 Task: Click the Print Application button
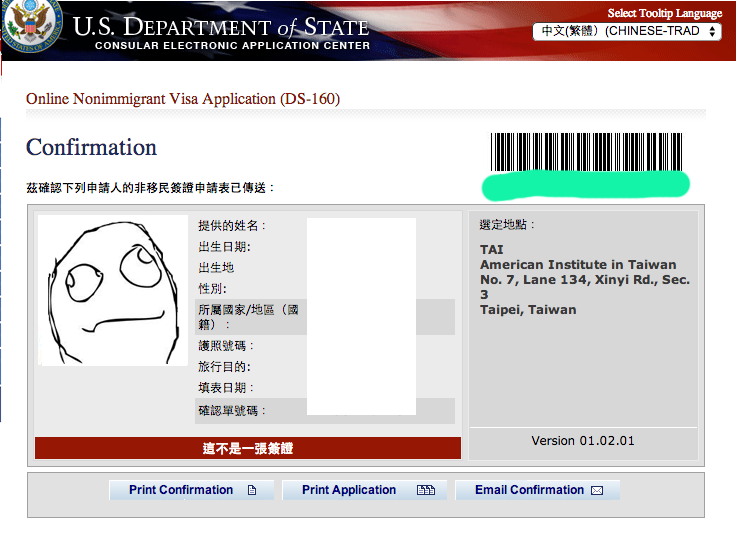click(364, 490)
